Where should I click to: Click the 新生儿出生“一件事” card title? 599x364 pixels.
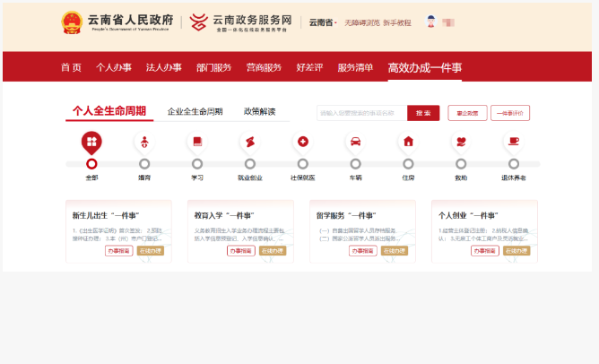(x=106, y=216)
